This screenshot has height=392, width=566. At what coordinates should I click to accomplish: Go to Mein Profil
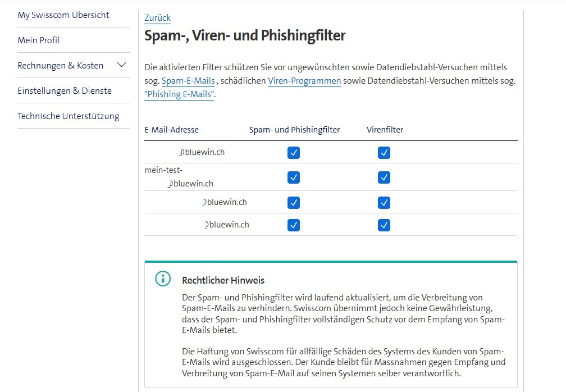point(38,40)
